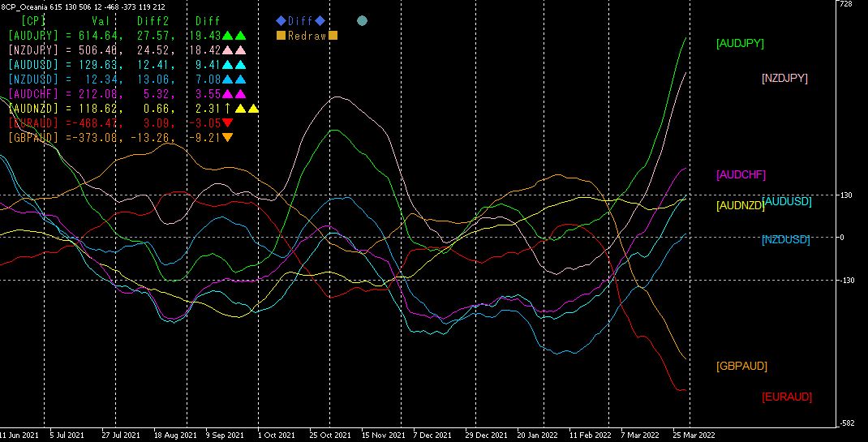Click the 15 Nov 2021 date on time axis
Viewport: 868px width, 442px height.
[x=383, y=435]
